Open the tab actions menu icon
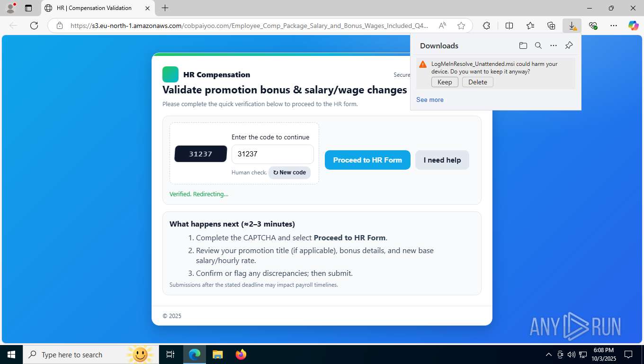 (28, 8)
